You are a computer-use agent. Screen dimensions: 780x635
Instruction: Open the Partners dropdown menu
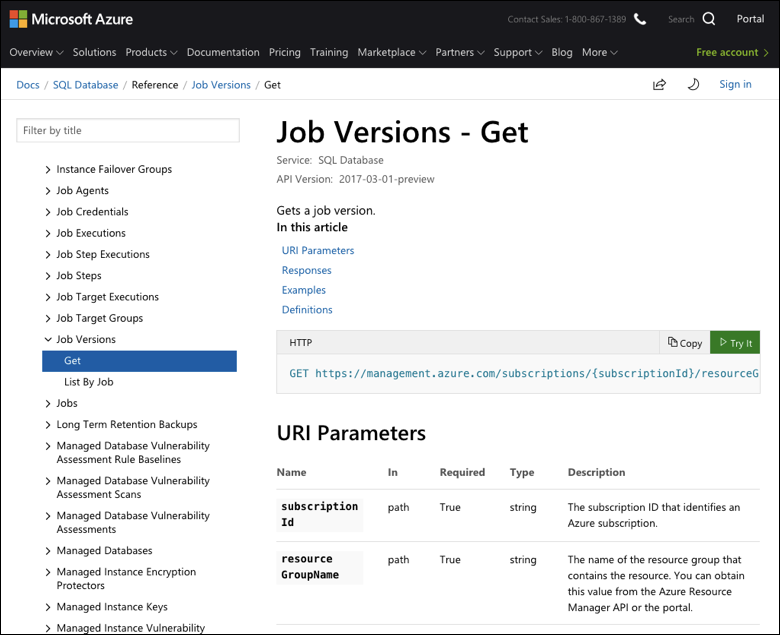[460, 52]
